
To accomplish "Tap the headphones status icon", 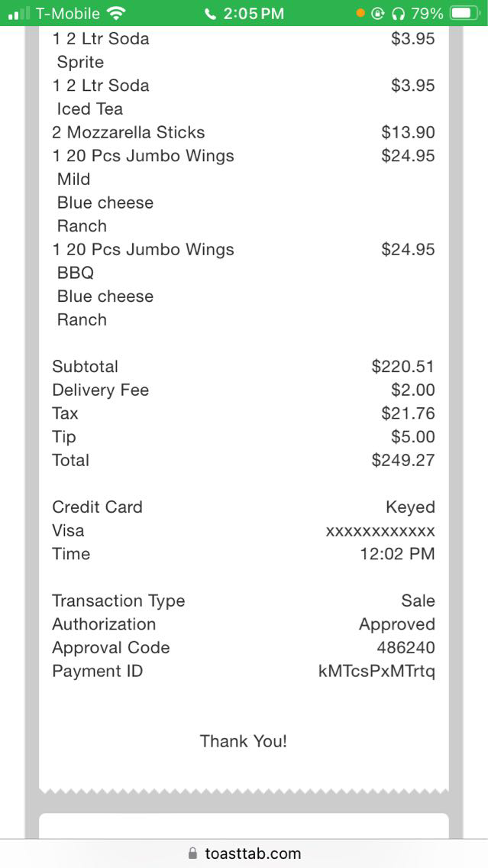I will 397,14.
